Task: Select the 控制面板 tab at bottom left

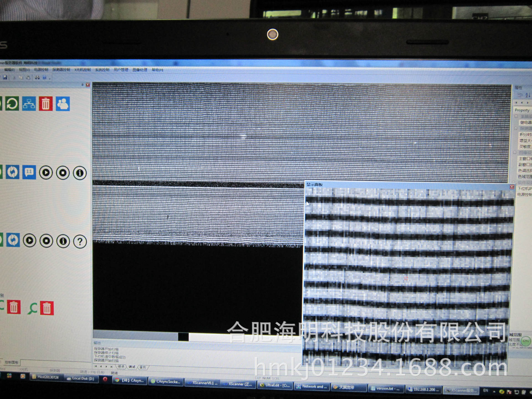Action: [12, 362]
